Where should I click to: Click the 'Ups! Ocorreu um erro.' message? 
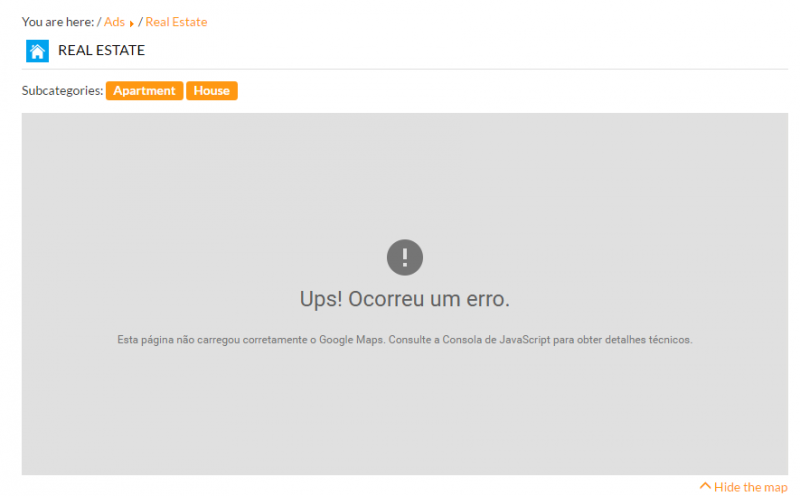point(405,299)
